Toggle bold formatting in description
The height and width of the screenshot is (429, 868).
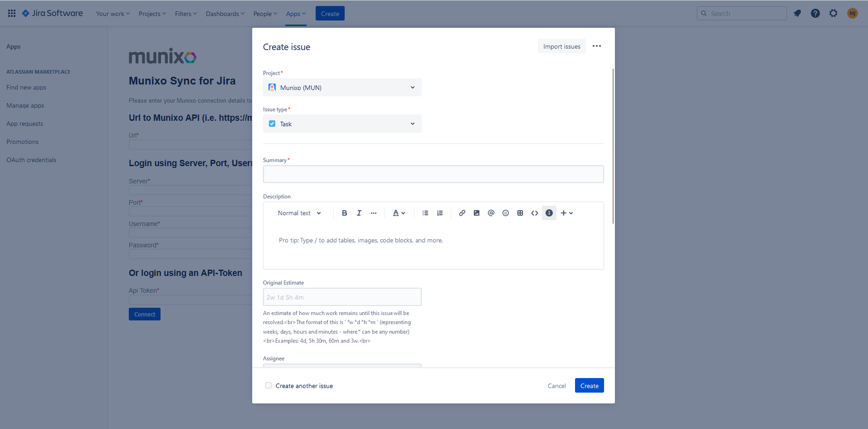(344, 213)
